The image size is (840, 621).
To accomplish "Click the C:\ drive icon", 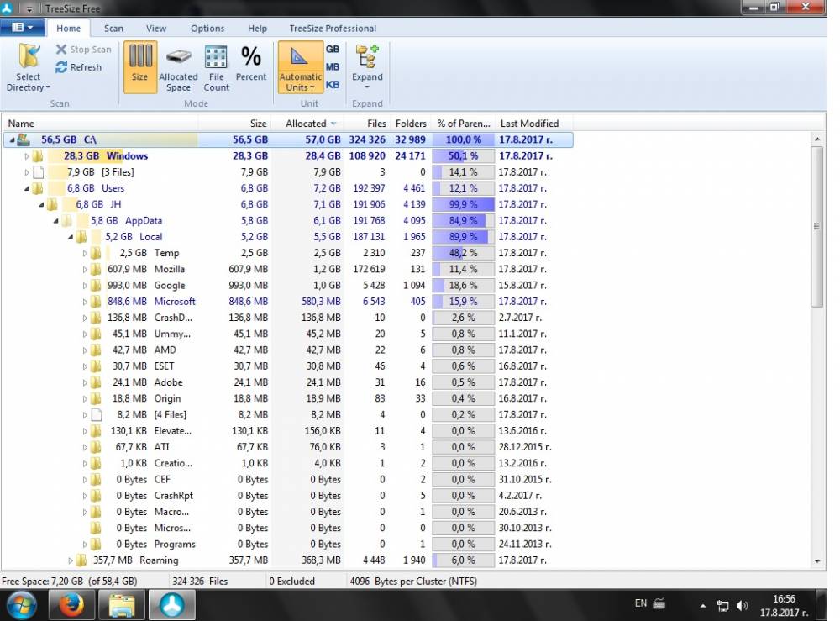I will (23, 139).
